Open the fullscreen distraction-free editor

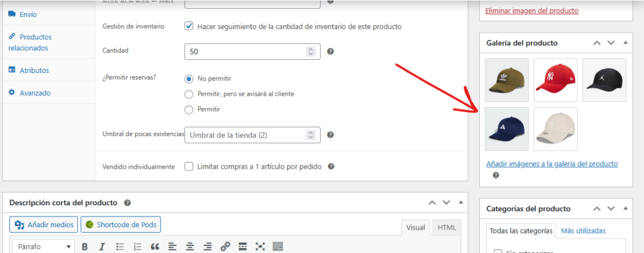click(260, 246)
